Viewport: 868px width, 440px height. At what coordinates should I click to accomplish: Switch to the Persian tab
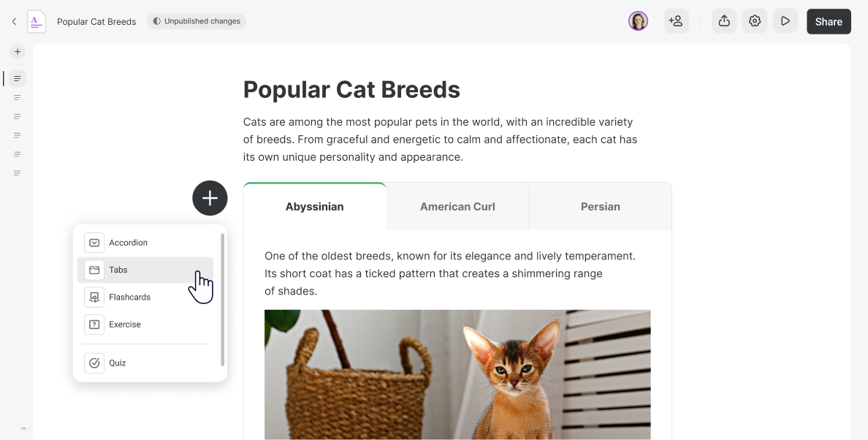click(x=601, y=206)
